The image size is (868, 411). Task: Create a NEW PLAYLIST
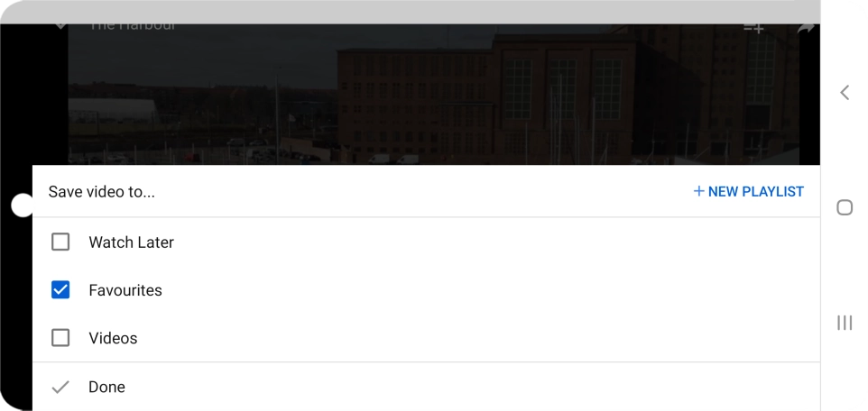coord(748,191)
